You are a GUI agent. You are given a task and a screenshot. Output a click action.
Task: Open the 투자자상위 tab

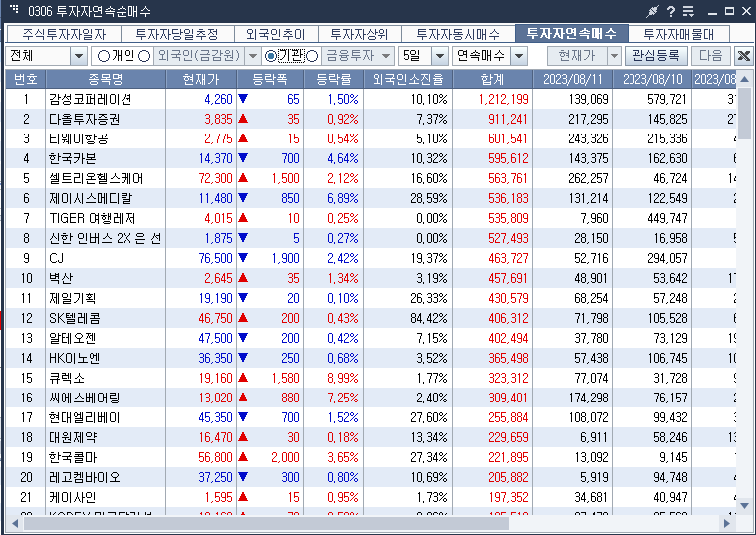(360, 34)
